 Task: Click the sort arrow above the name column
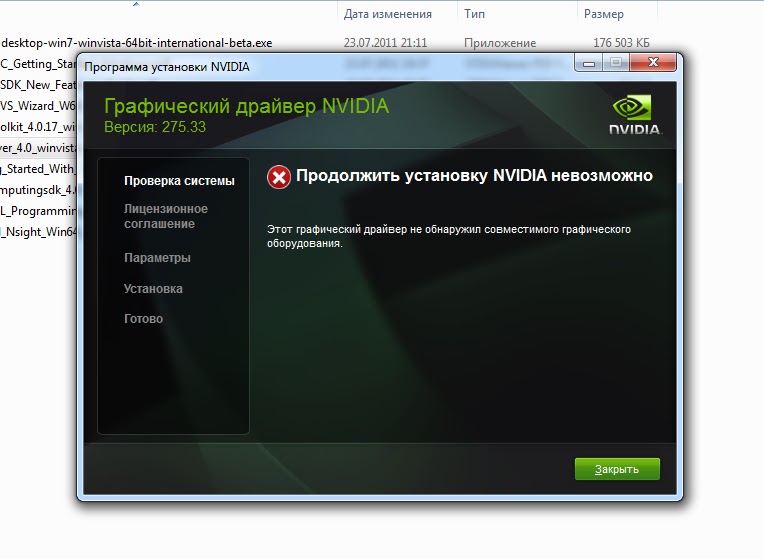pos(136,4)
